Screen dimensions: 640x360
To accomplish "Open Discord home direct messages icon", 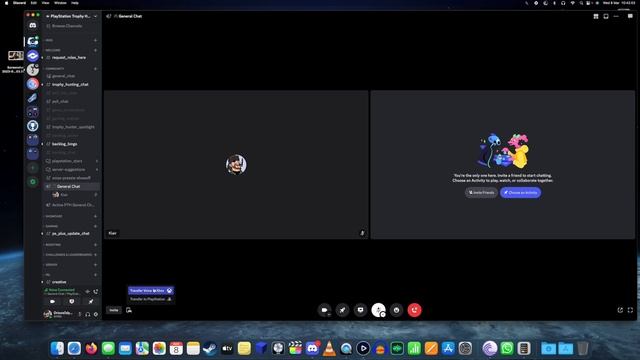I will coord(33,25).
